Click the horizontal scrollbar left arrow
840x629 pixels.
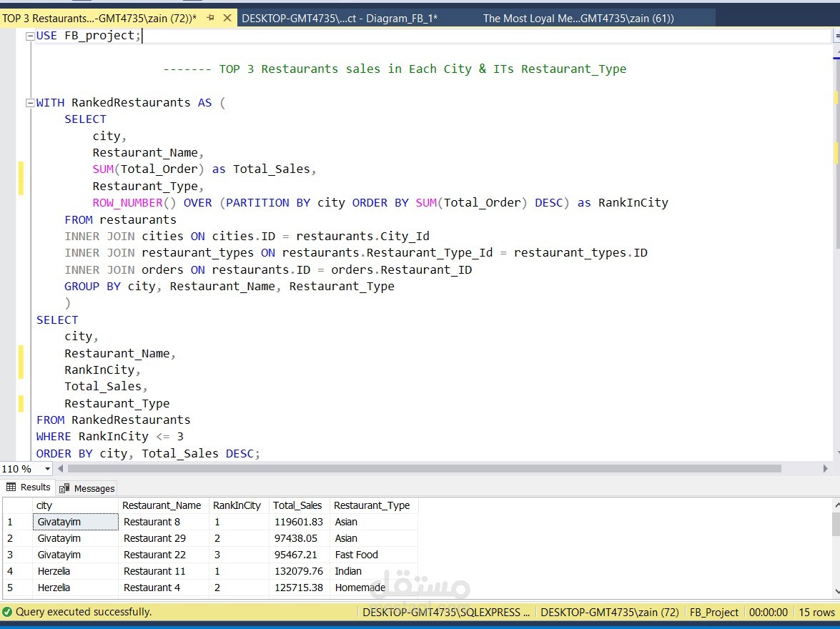tap(60, 468)
